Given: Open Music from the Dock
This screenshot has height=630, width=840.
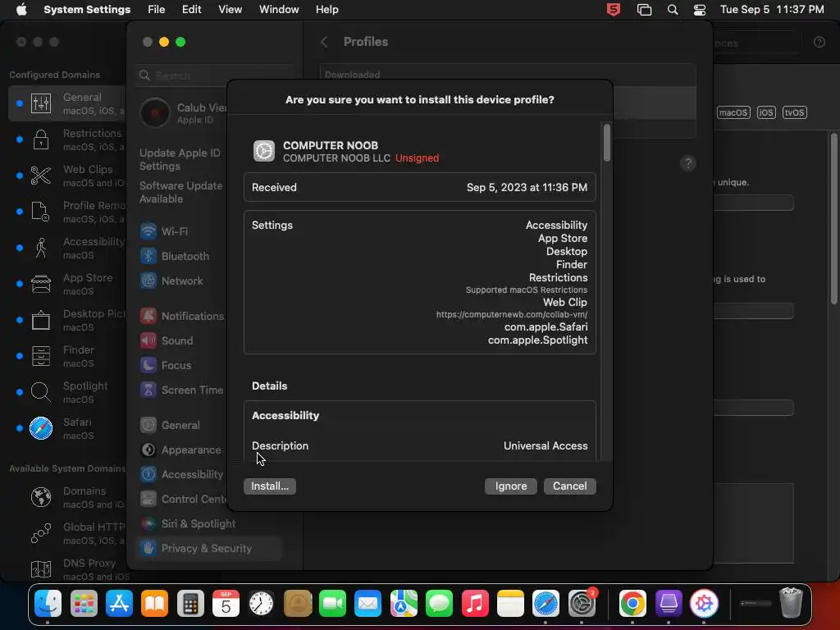Looking at the screenshot, I should tap(475, 604).
